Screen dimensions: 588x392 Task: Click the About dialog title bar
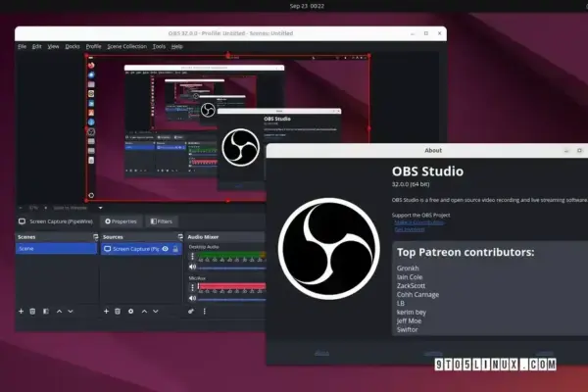427,150
